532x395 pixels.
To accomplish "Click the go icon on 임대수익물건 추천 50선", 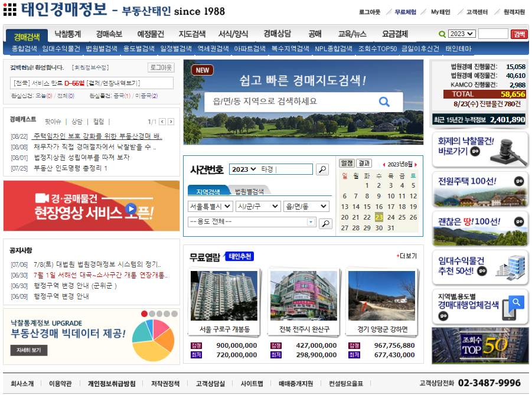I will [x=482, y=272].
